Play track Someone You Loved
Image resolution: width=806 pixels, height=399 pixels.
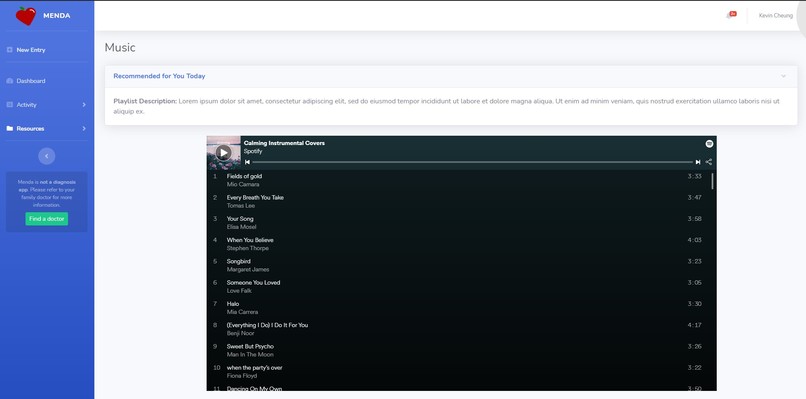point(253,282)
